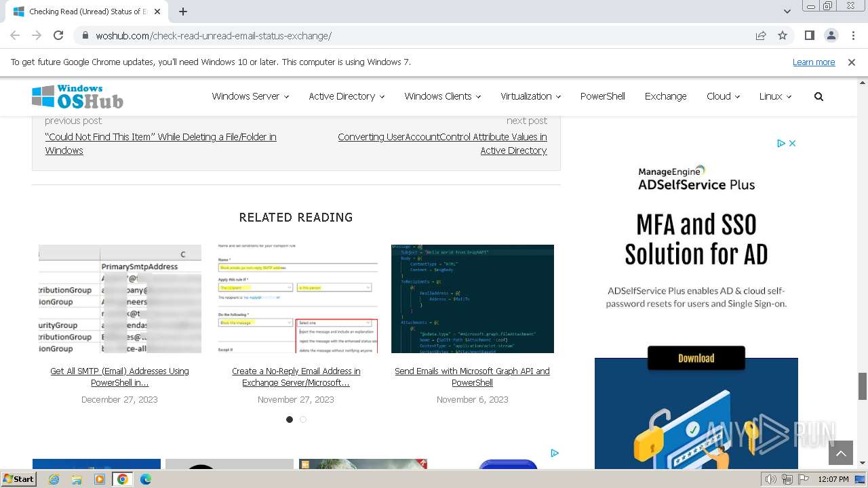Click the network tray icon
Screen dimensions: 868x488
point(787,479)
